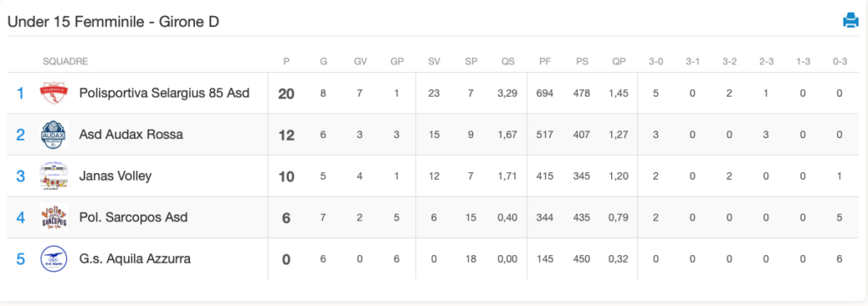
Task: Click the print icon
Action: coord(850,21)
